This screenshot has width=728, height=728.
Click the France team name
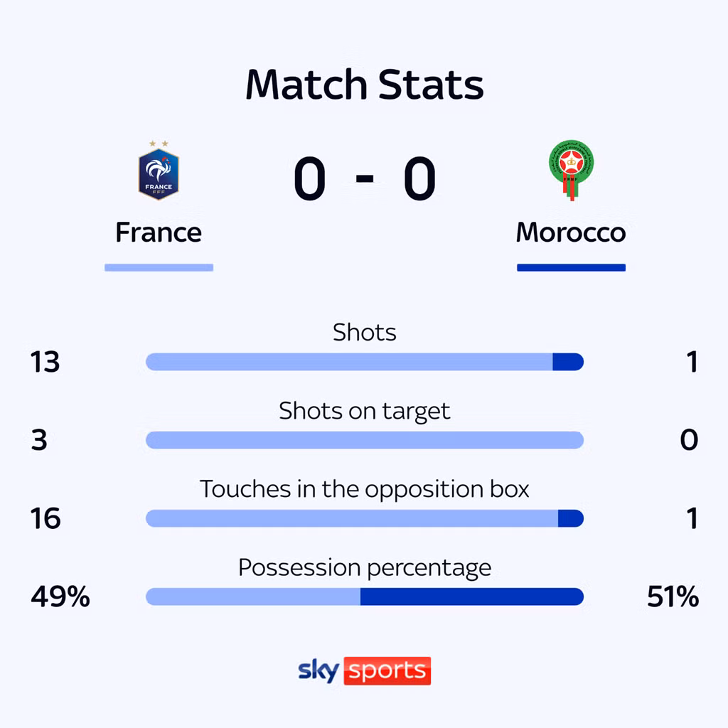159,232
